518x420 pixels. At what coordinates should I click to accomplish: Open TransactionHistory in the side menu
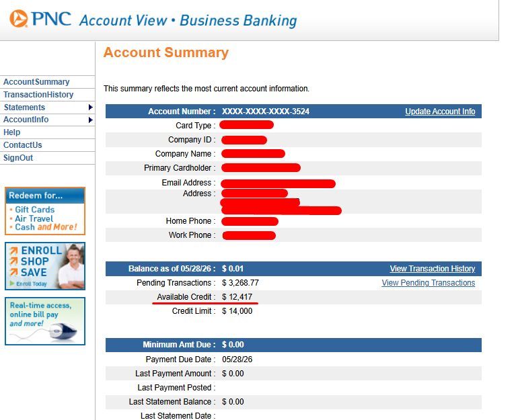[x=38, y=95]
